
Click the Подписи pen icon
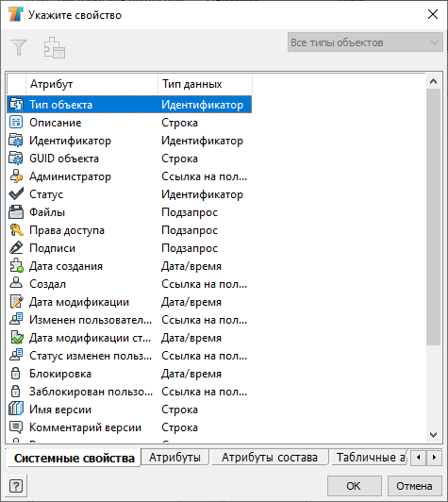pos(16,248)
